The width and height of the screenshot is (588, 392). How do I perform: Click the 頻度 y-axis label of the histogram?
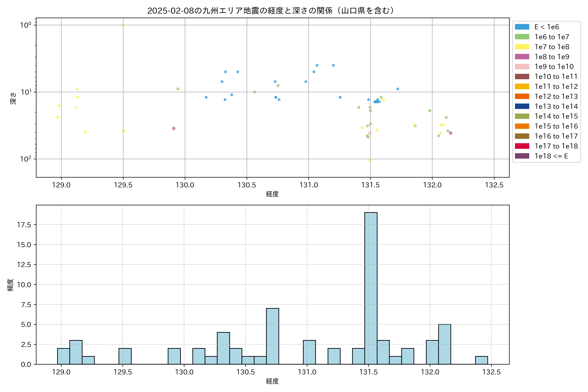coord(10,285)
